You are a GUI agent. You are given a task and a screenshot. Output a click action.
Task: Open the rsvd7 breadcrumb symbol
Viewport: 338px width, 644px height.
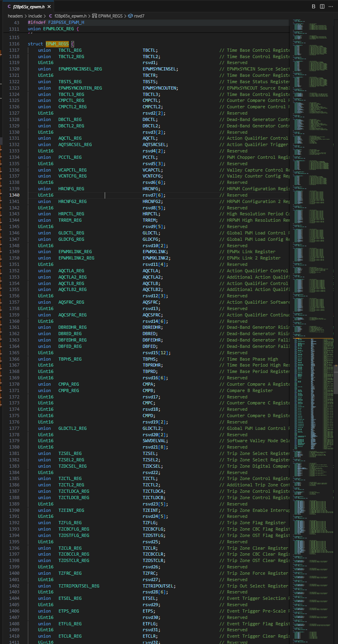[x=139, y=16]
